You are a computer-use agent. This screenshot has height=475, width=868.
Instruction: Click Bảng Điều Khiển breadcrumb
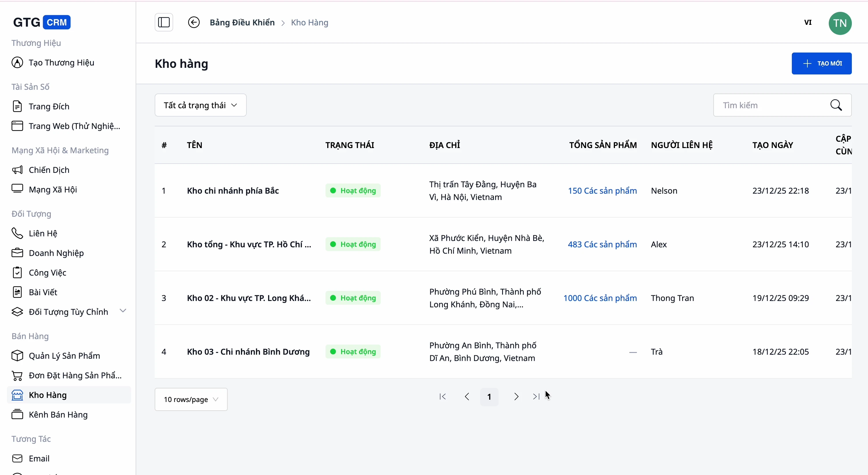[x=242, y=23]
